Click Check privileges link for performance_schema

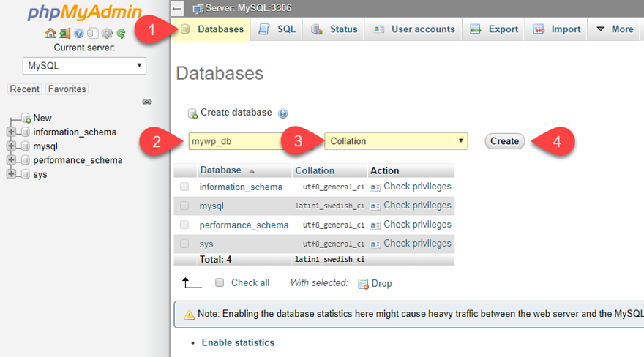pyautogui.click(x=417, y=225)
